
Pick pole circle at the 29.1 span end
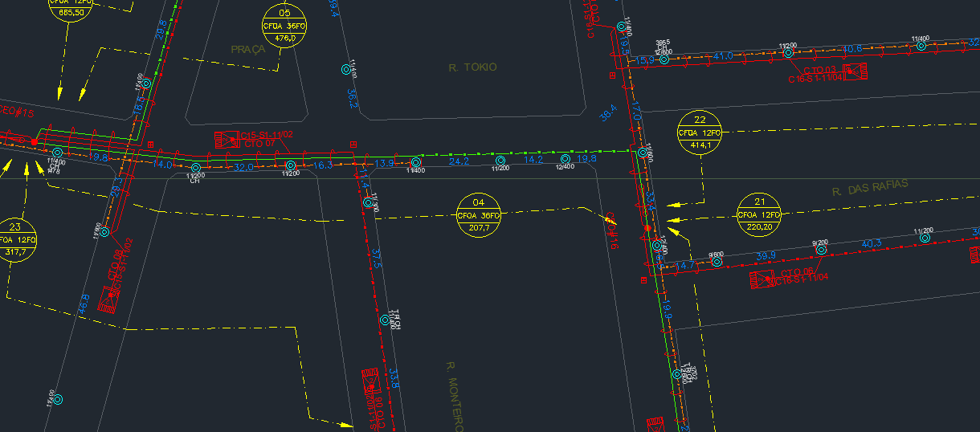(104, 231)
